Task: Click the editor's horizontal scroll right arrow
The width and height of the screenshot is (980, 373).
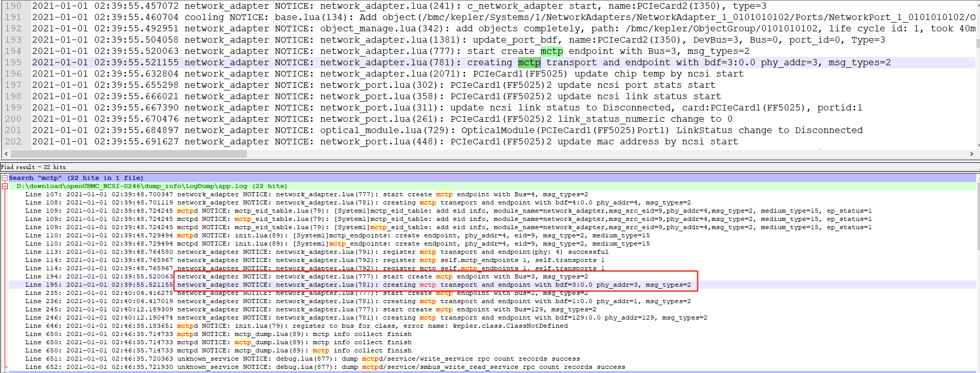Action: point(971,154)
